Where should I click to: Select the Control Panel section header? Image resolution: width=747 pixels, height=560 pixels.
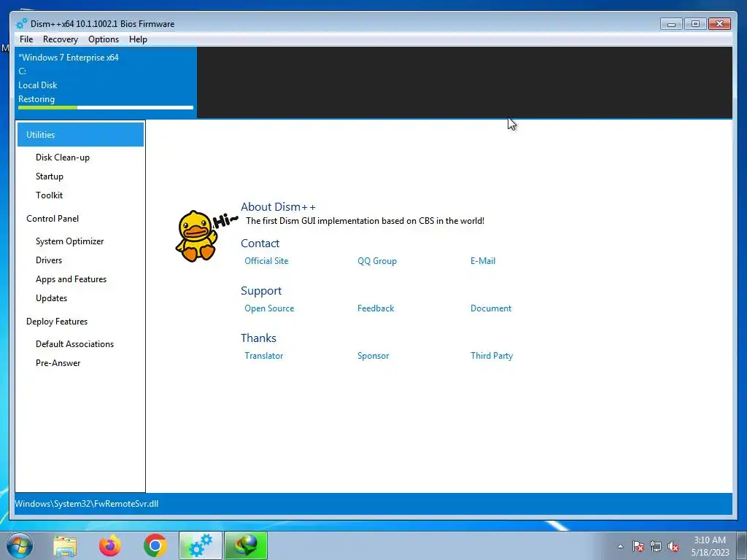pos(53,219)
